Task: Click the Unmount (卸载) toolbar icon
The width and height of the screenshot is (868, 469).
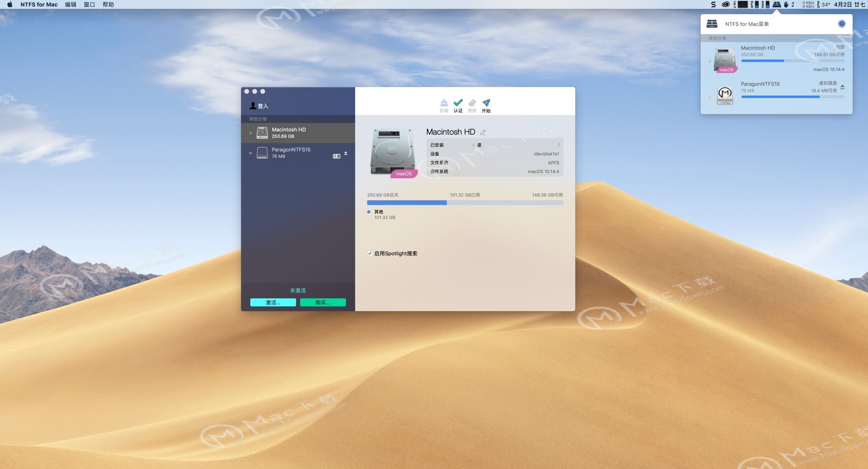Action: 444,103
